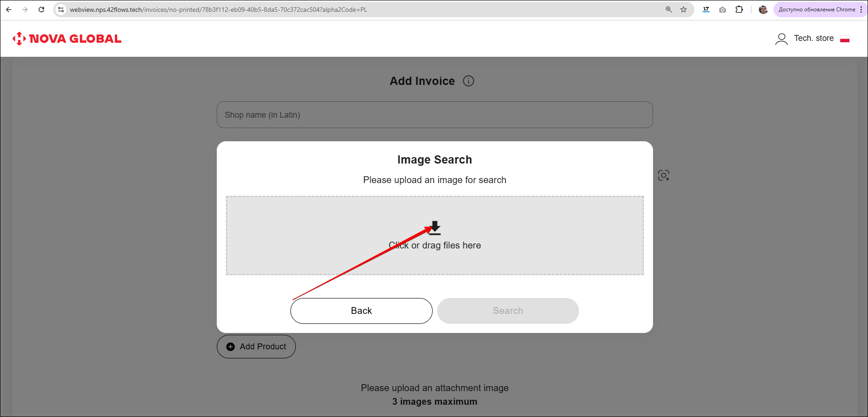Open the user account profile icon
This screenshot has width=868, height=417.
[781, 39]
